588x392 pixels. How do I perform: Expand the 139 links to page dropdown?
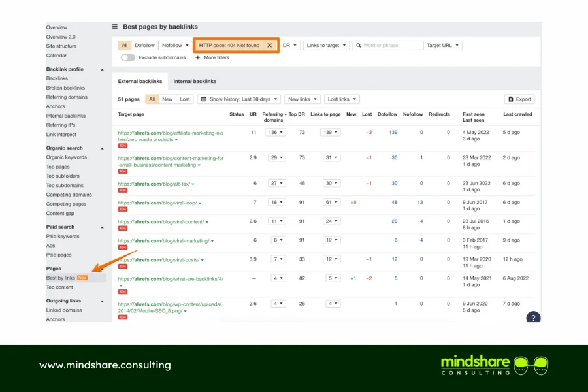coord(331,132)
